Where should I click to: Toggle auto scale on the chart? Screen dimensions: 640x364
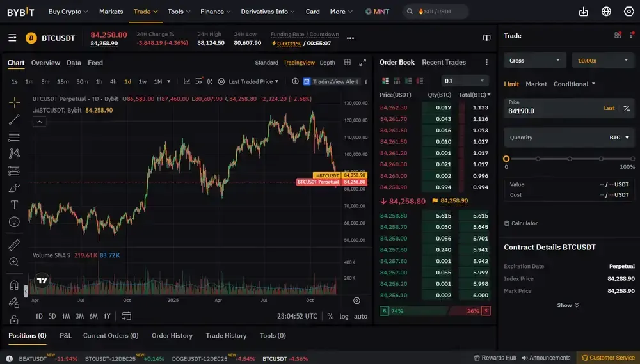pos(360,316)
